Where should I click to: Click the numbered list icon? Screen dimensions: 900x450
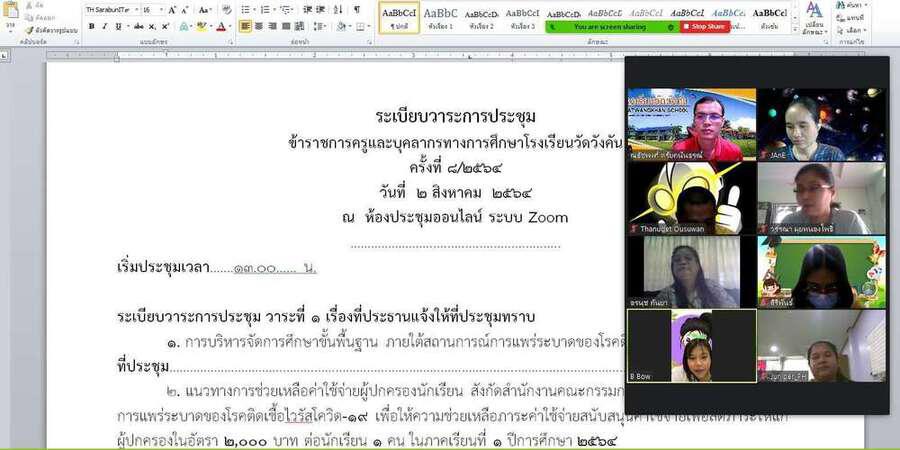click(x=265, y=9)
